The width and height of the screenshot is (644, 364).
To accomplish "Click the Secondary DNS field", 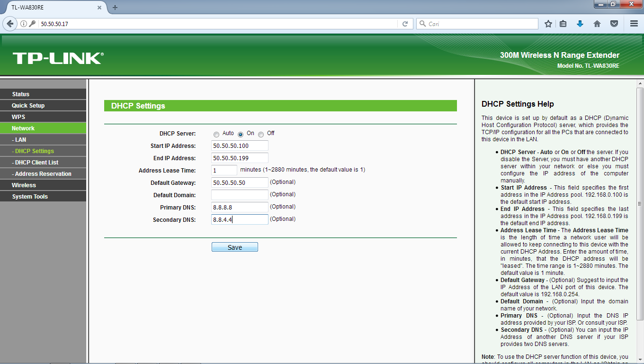I will click(x=240, y=219).
